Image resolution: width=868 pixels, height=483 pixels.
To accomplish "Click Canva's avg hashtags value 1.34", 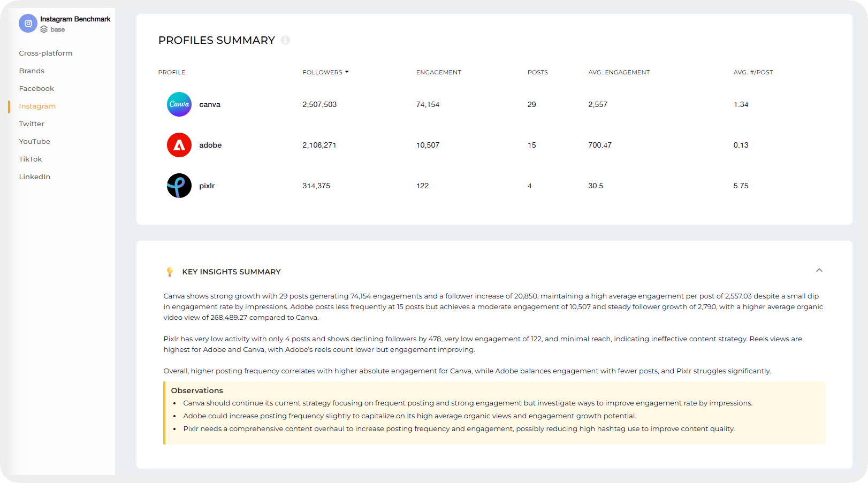I will pyautogui.click(x=741, y=104).
